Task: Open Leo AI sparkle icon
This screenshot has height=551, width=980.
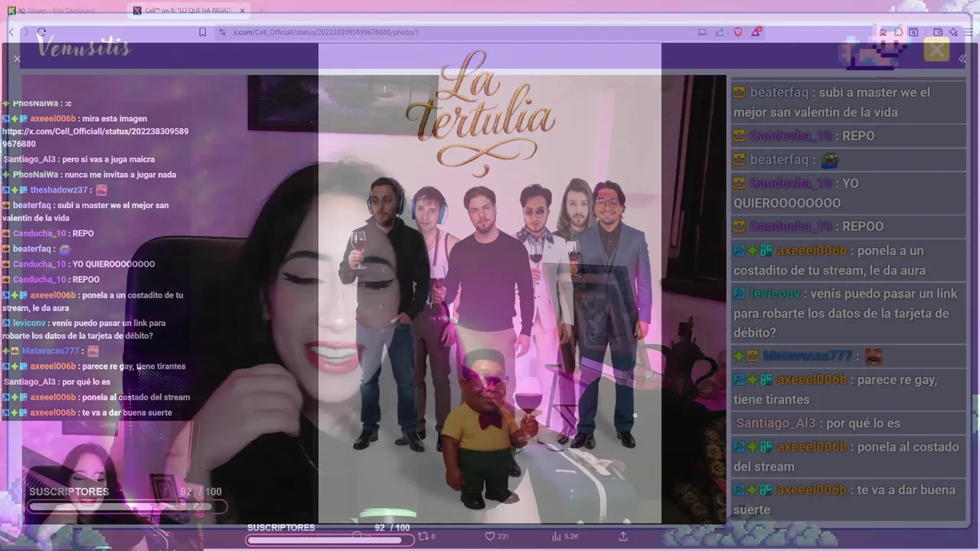Action: point(953,32)
